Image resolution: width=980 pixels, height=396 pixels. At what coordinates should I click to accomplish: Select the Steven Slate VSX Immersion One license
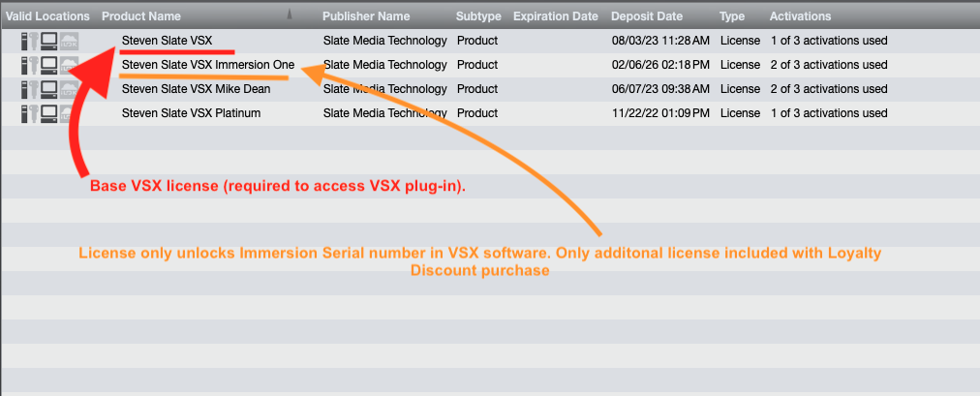coord(207,65)
